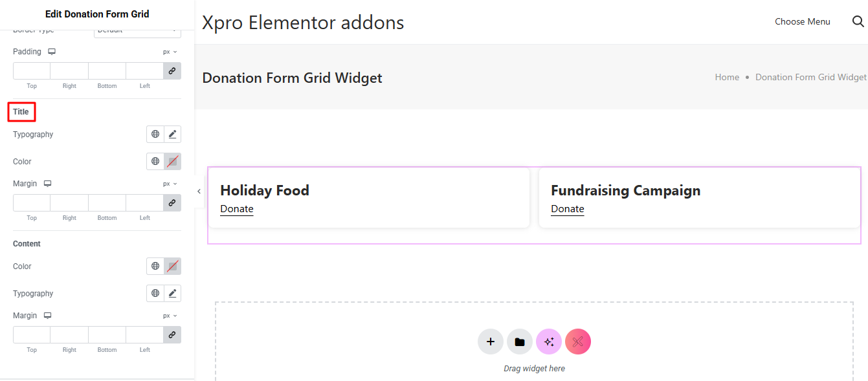
Task: Open template library folder icon
Action: 520,342
